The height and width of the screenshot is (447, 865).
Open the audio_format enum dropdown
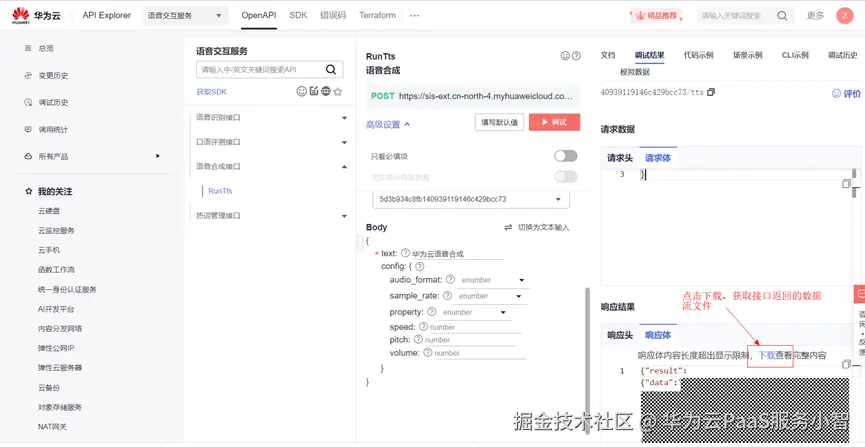(493, 280)
